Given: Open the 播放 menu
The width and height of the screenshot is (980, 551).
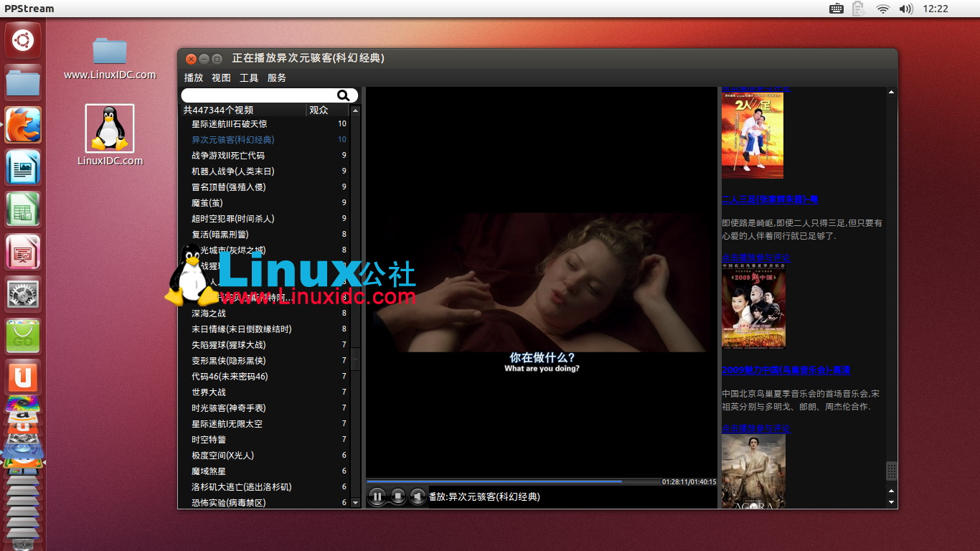Looking at the screenshot, I should click(x=192, y=77).
